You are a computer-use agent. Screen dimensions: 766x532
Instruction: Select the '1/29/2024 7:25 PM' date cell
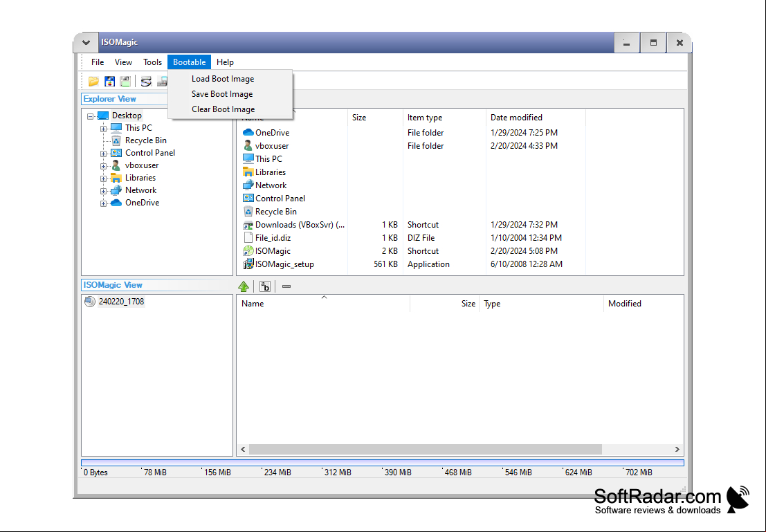(524, 132)
